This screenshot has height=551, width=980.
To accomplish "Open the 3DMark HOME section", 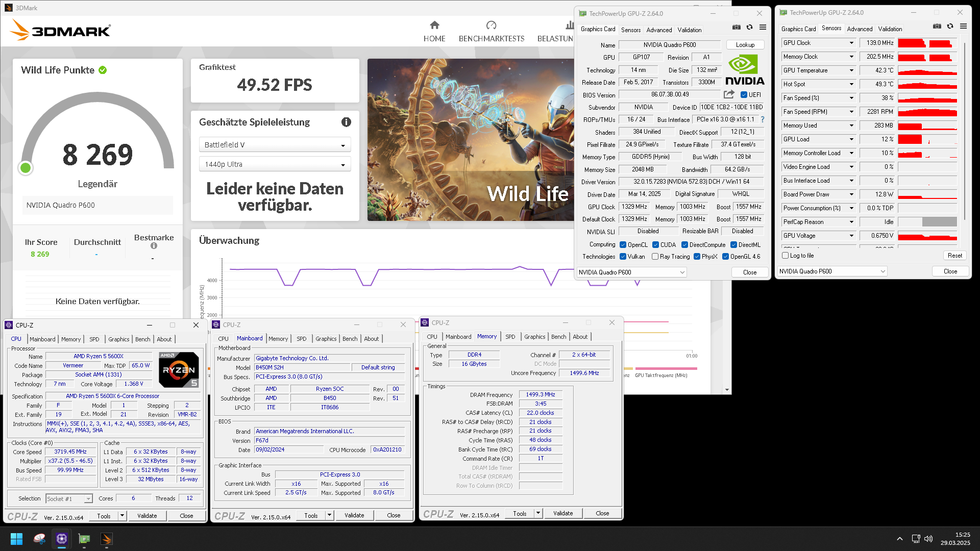I will tap(434, 32).
